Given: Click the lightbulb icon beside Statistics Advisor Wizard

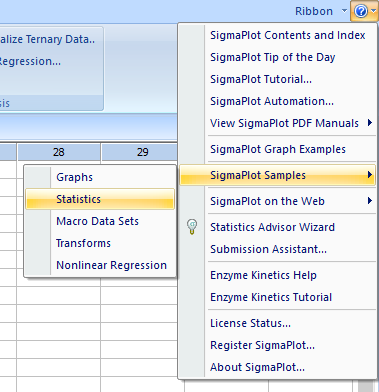Looking at the screenshot, I should (x=192, y=227).
